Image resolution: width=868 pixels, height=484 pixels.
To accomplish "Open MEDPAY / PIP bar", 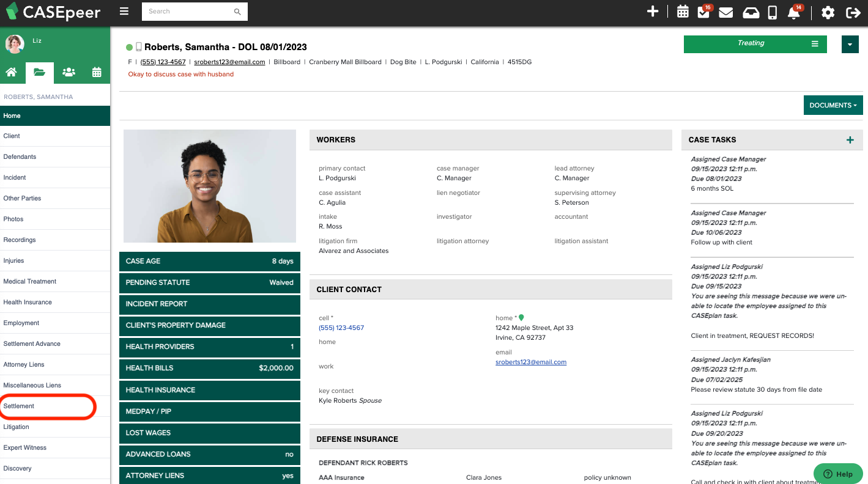I will 210,411.
